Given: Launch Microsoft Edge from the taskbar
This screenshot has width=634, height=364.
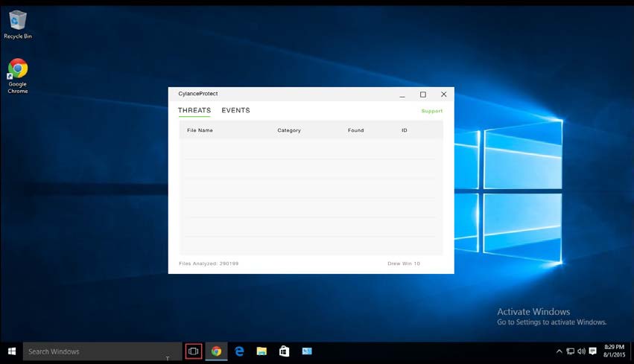Looking at the screenshot, I should tap(239, 351).
